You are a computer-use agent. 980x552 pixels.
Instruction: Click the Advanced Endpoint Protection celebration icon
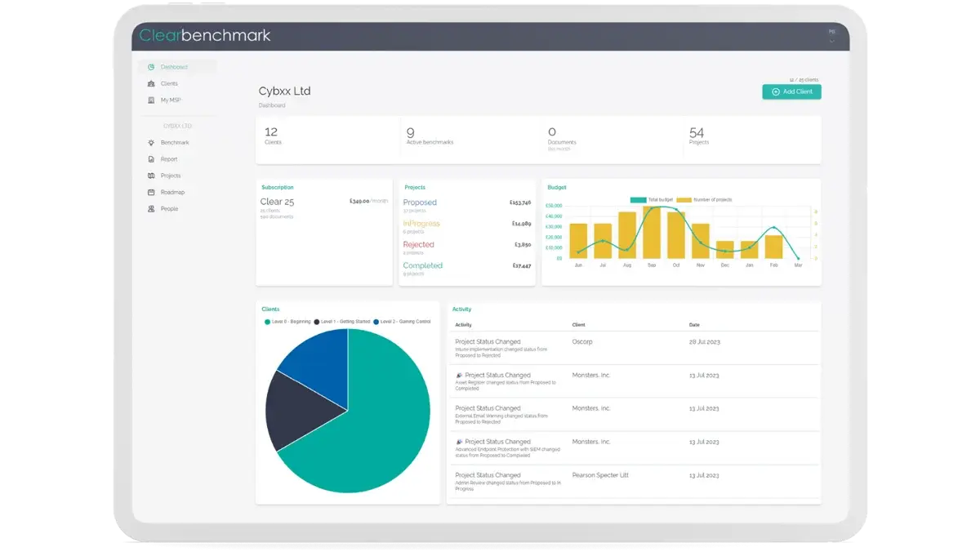pos(459,442)
